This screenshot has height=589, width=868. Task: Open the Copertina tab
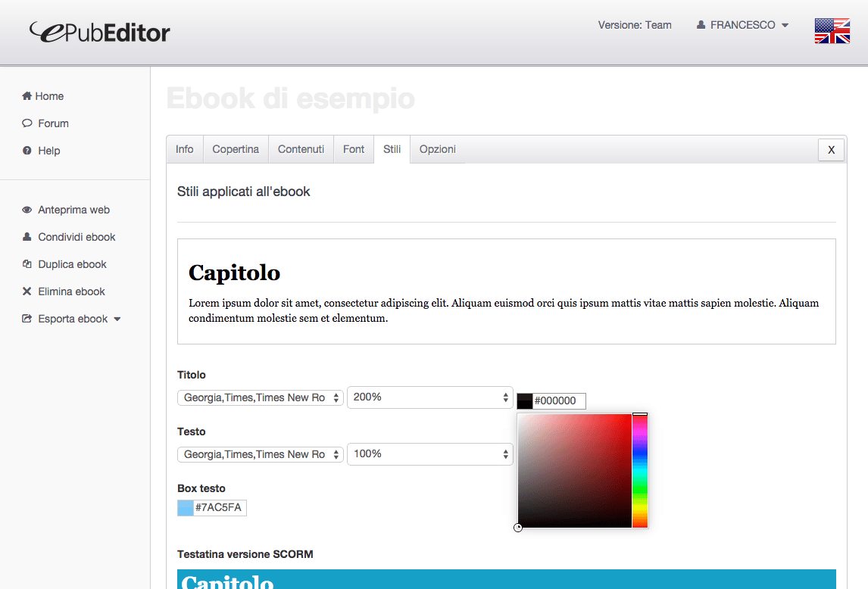pos(236,149)
